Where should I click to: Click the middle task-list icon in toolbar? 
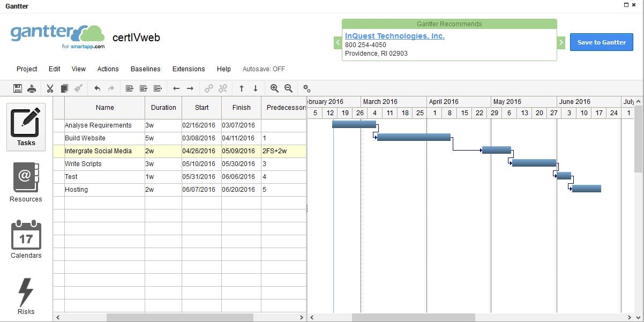144,88
